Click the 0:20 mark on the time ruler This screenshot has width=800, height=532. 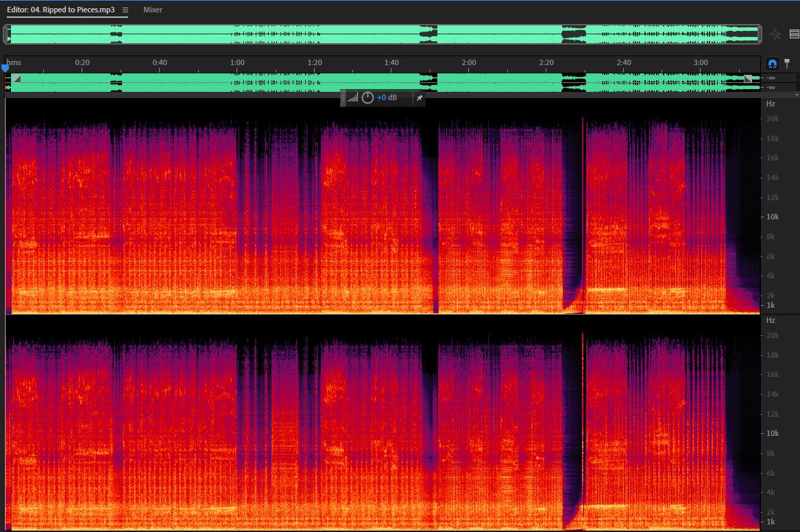click(82, 63)
